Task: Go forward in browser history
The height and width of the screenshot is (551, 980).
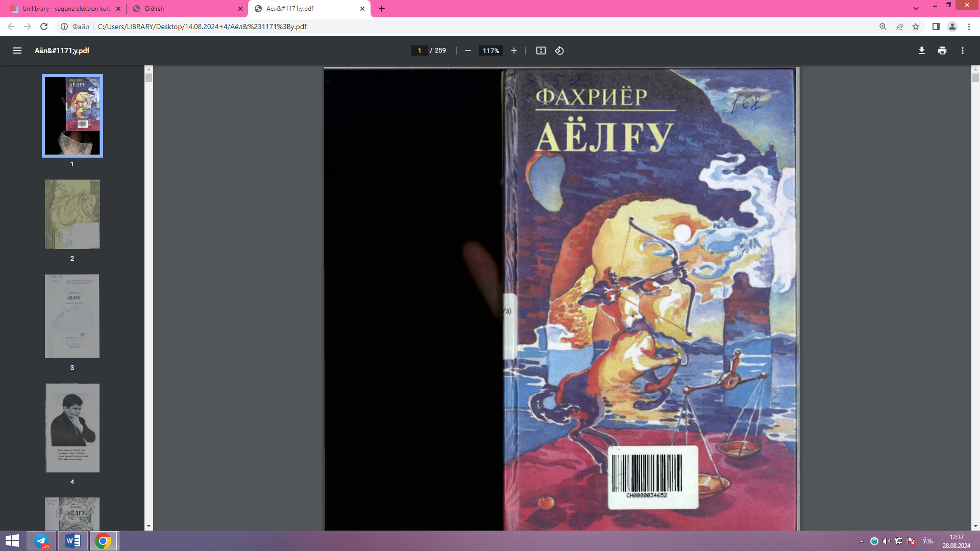Action: (x=28, y=27)
